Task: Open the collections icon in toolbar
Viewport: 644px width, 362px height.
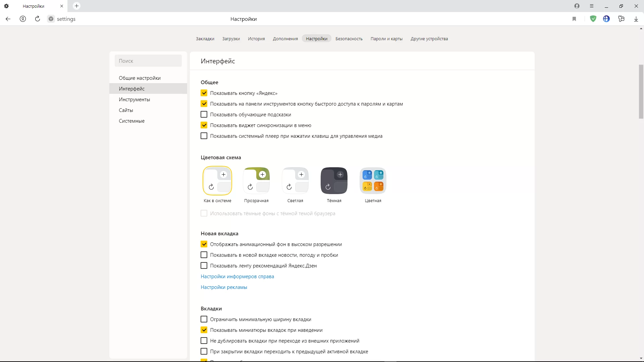Action: 621,19
